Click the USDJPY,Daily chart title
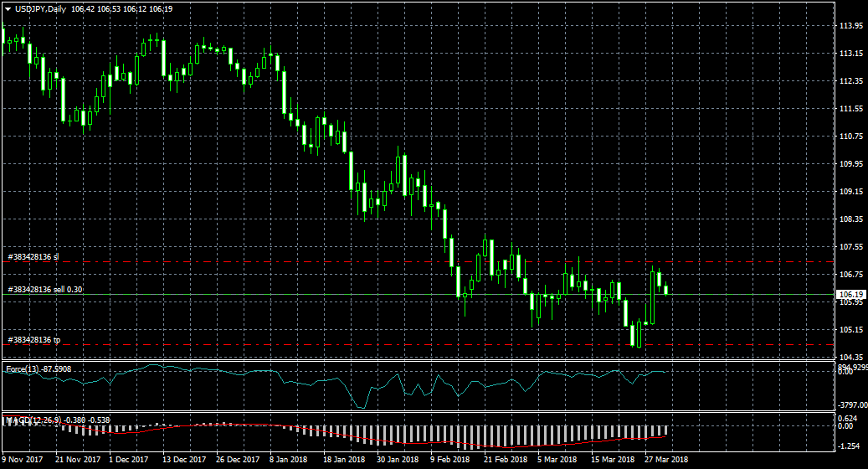Viewport: 868px width, 469px height. (42, 9)
